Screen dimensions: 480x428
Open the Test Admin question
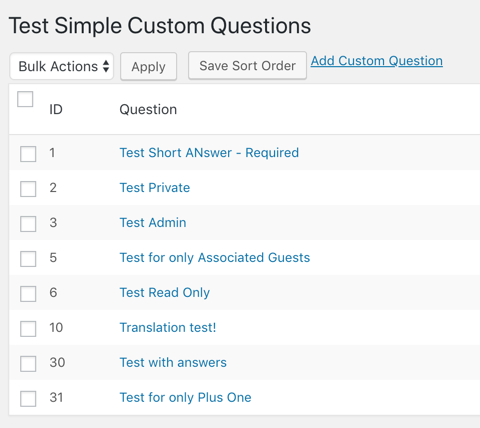tap(153, 223)
